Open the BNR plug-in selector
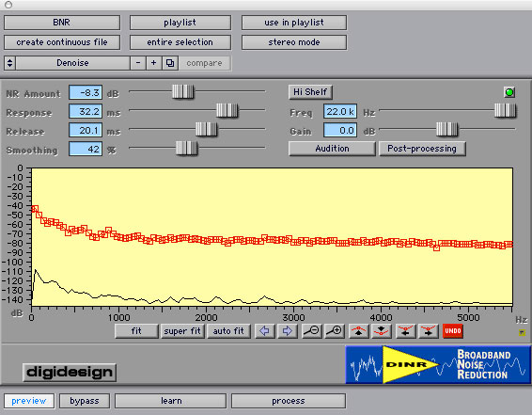Screen dimensions: 532x415 pos(62,23)
